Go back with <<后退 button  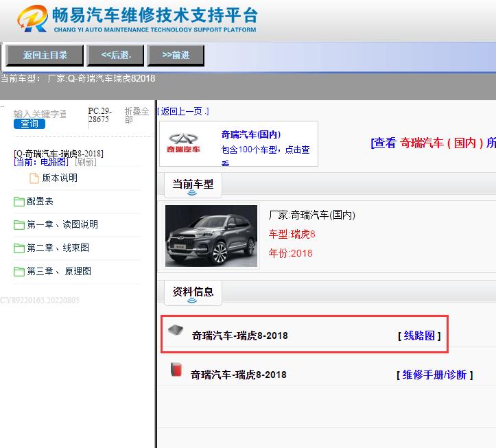point(115,56)
